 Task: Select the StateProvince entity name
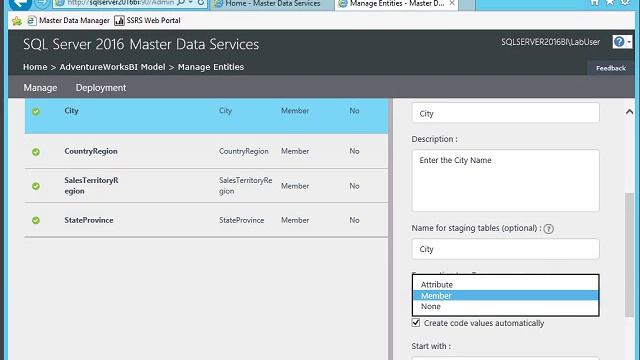[89, 220]
